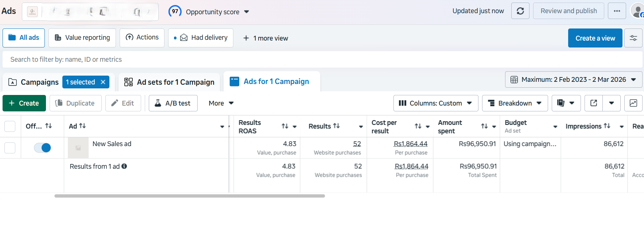Click the Create a view button
Screen dimensions: 644x229
click(595, 38)
